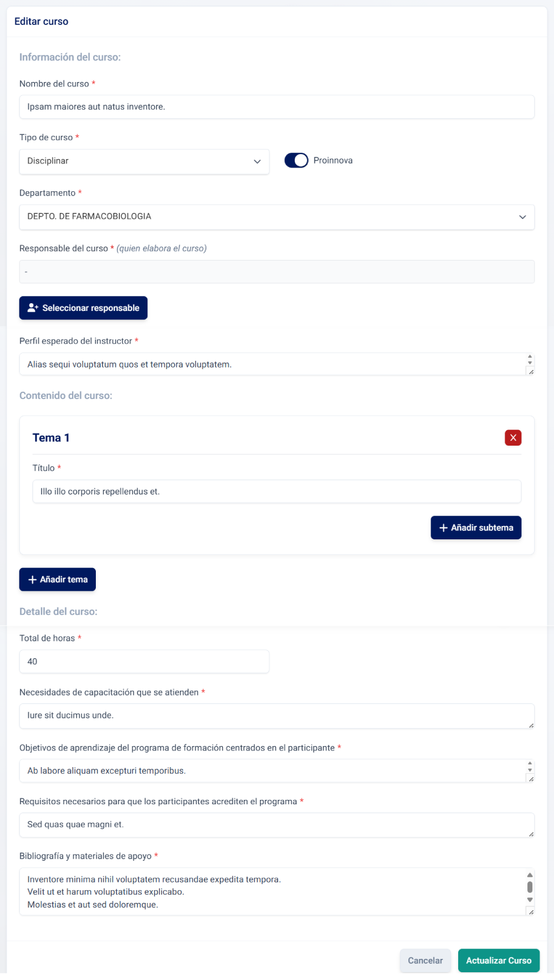Screen dimensions: 554x980
Task: Click the resize handle of Bibliografía textarea
Action: [531, 912]
